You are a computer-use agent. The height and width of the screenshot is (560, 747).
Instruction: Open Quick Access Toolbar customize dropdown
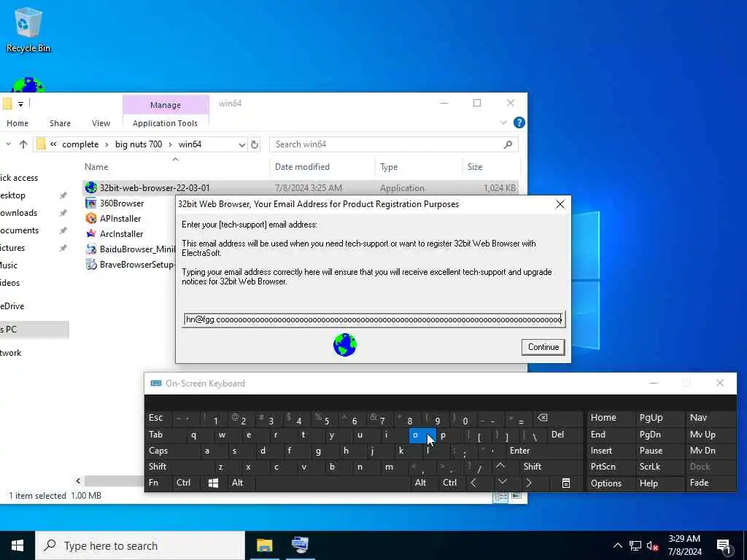pyautogui.click(x=20, y=104)
